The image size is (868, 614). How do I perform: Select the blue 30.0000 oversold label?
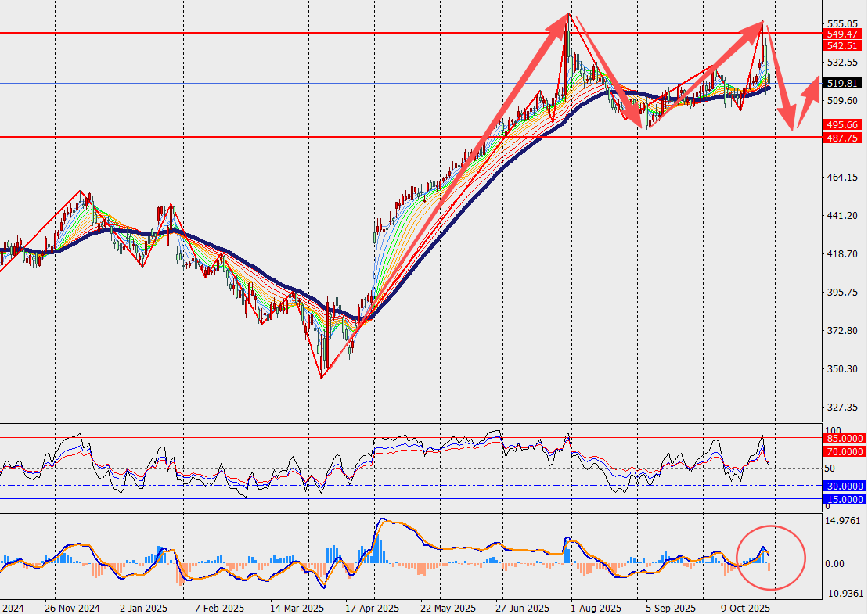[845, 486]
